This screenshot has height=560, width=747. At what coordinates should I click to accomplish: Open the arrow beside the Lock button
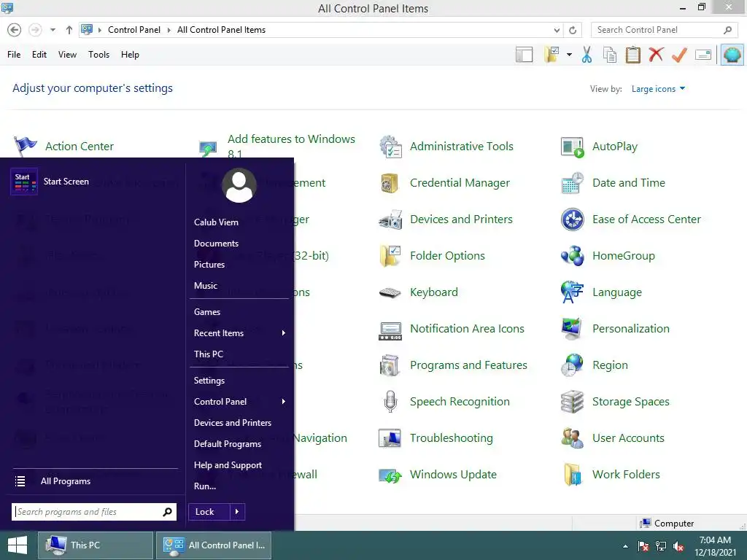pos(237,512)
